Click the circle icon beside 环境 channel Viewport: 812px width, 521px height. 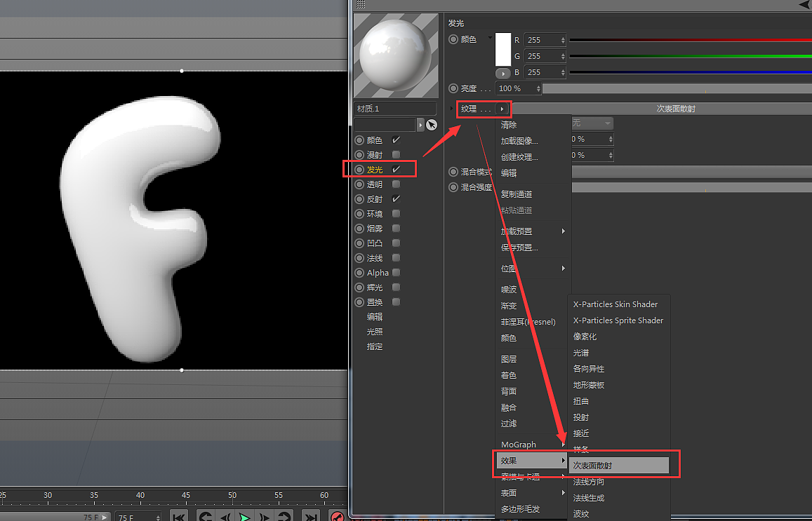[359, 214]
